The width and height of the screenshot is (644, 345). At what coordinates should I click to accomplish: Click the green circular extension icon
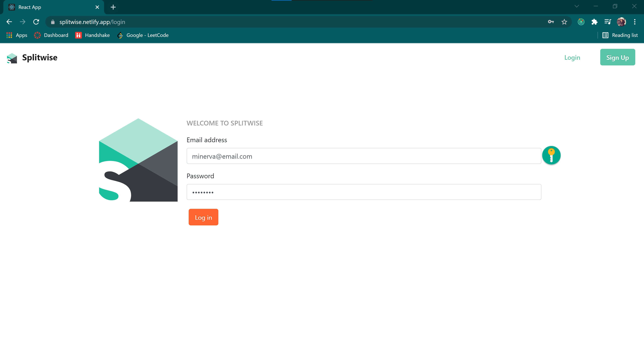(x=581, y=22)
